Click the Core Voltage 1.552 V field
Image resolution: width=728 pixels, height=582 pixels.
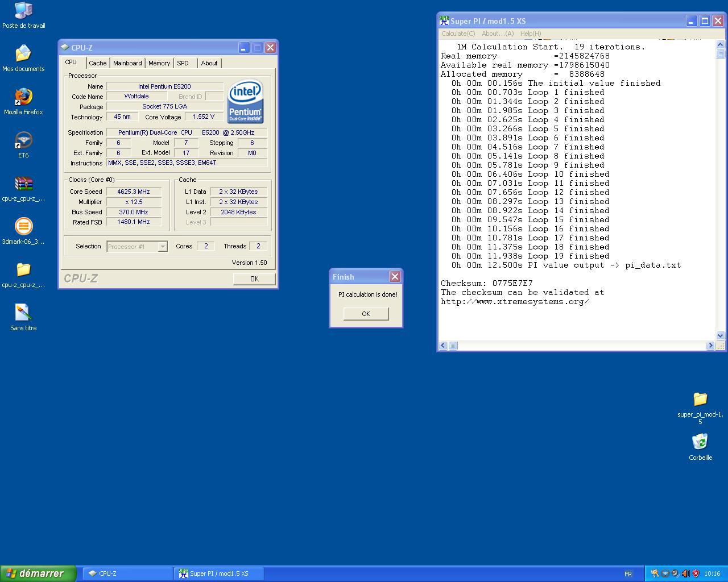click(204, 117)
